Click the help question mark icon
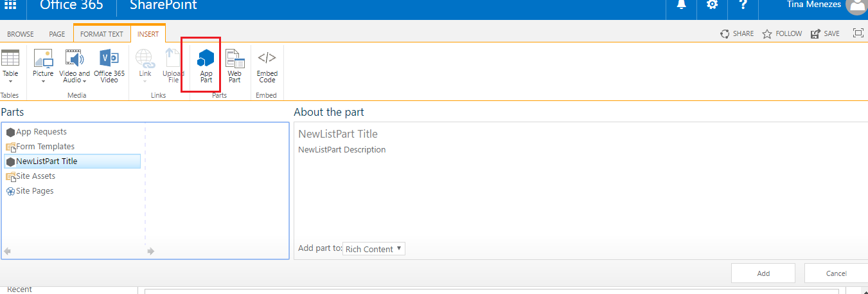Viewport: 868px width, 294px height. click(x=743, y=5)
